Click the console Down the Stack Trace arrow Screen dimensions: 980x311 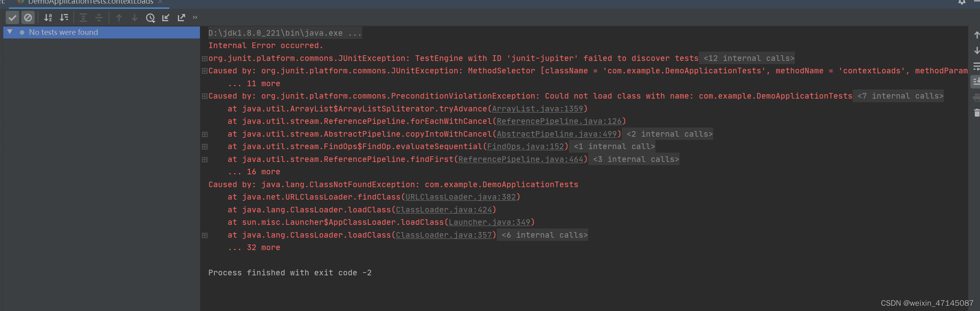tap(977, 50)
